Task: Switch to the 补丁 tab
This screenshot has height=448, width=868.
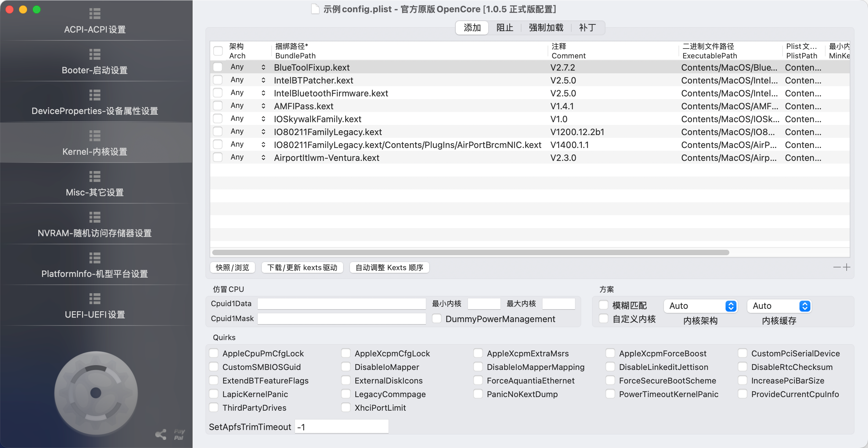Action: coord(588,27)
